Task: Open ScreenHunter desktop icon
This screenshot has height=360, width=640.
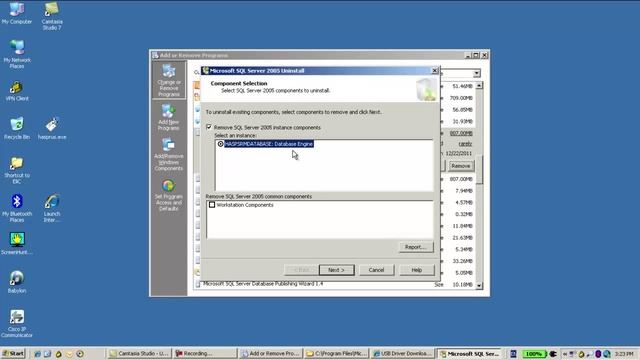Action: pos(17,243)
